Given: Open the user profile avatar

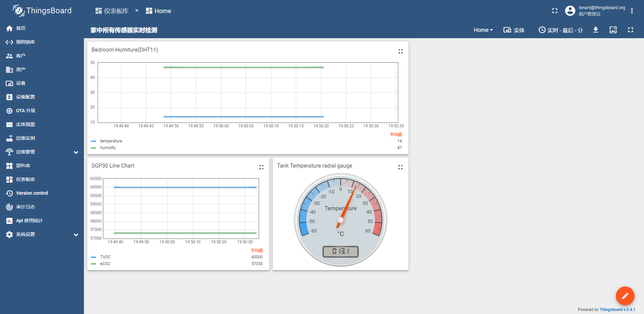Looking at the screenshot, I should click(x=570, y=11).
